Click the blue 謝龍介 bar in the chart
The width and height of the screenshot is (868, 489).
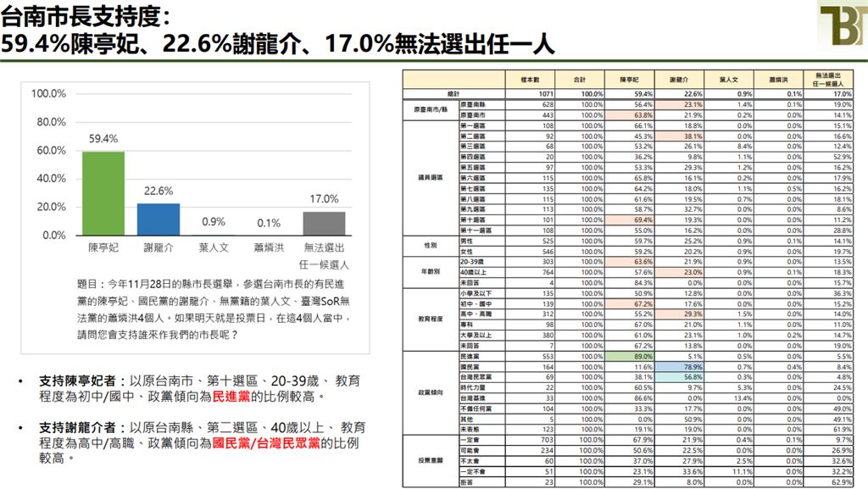(x=159, y=219)
